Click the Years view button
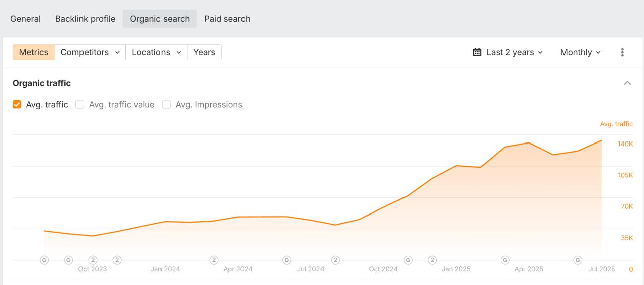This screenshot has width=644, height=285. [x=204, y=52]
